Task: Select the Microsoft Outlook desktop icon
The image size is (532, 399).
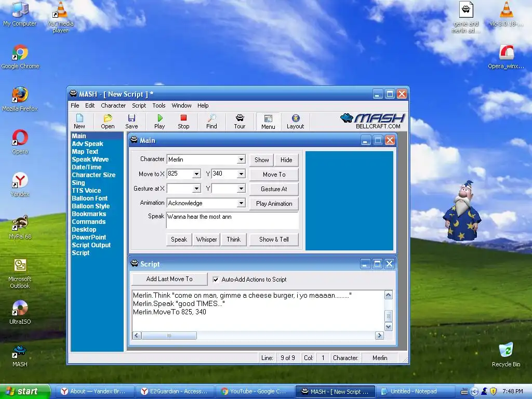Action: (x=20, y=273)
